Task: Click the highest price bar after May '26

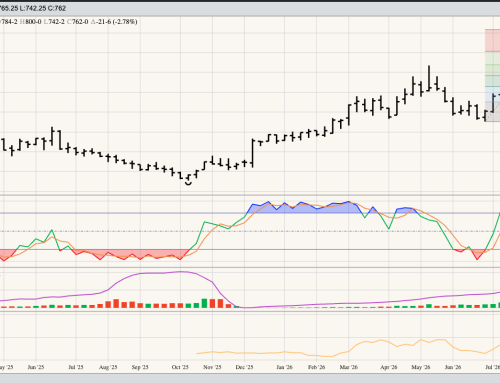Action: [x=429, y=78]
